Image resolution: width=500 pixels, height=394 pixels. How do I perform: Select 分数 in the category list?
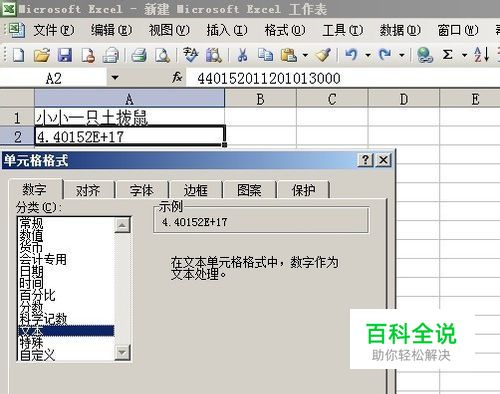[66, 307]
